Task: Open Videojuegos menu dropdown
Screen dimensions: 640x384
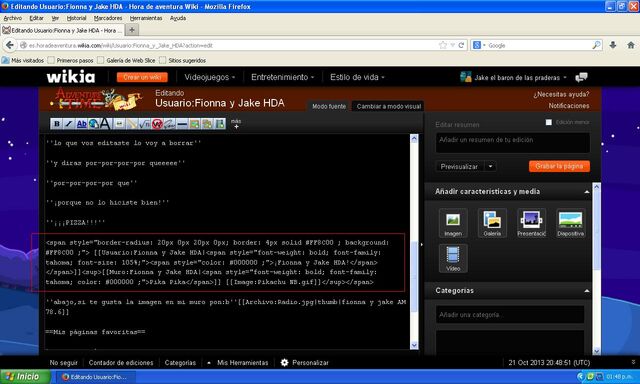Action: pyautogui.click(x=209, y=77)
